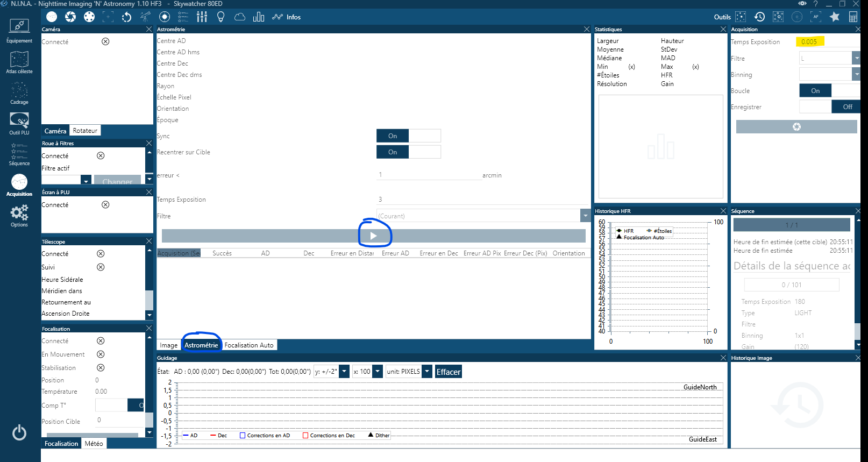This screenshot has width=868, height=462.
Task: Open the image history clock tool icon
Action: (759, 17)
